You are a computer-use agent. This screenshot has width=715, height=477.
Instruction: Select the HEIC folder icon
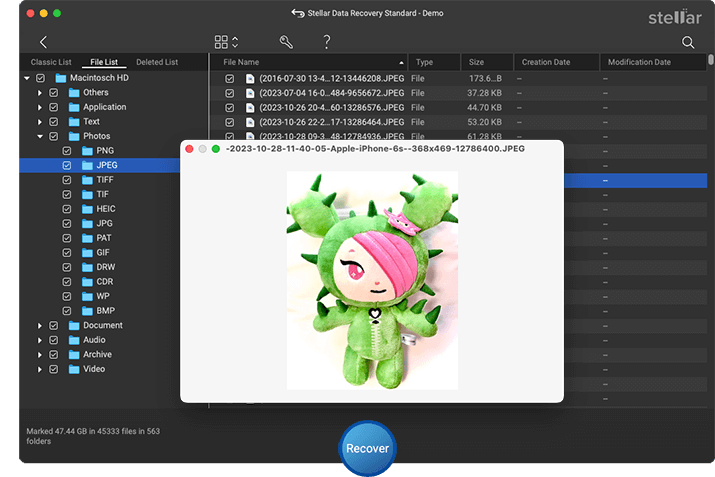[x=87, y=209]
